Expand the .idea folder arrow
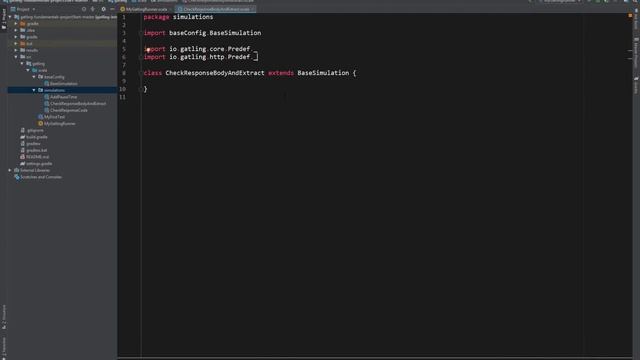Screen dimensions: 640x360 coord(16,30)
